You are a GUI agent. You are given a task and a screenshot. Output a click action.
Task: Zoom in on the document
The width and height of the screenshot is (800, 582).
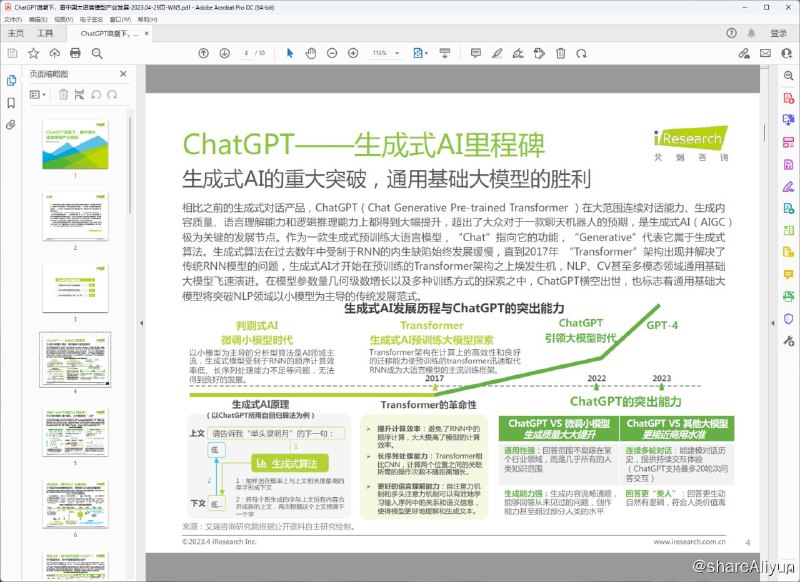(x=354, y=55)
